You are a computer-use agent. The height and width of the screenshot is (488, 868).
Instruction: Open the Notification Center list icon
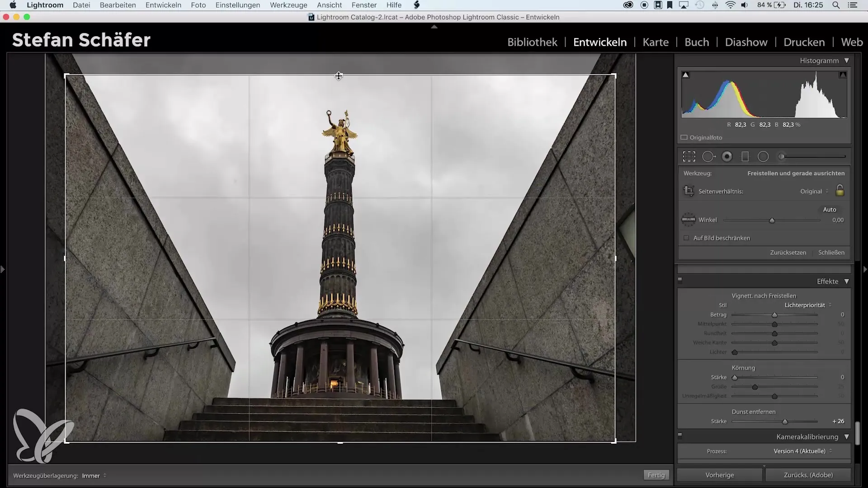tap(852, 5)
